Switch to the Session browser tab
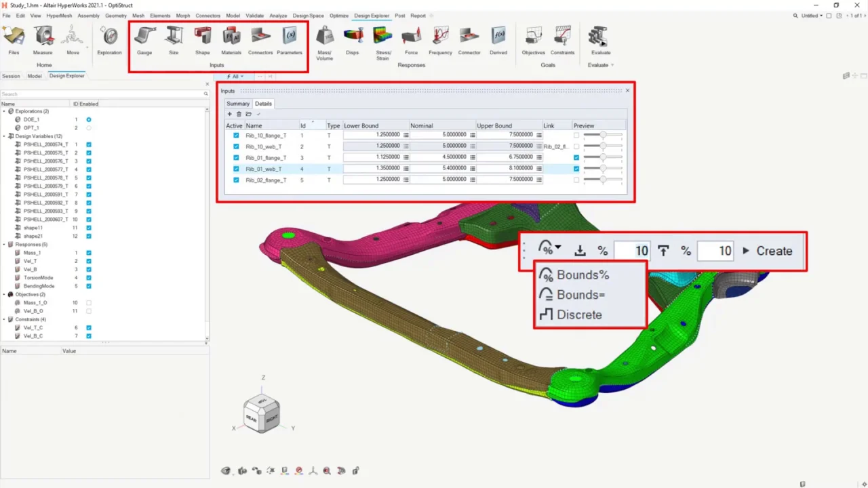This screenshot has width=868, height=488. coord(11,76)
